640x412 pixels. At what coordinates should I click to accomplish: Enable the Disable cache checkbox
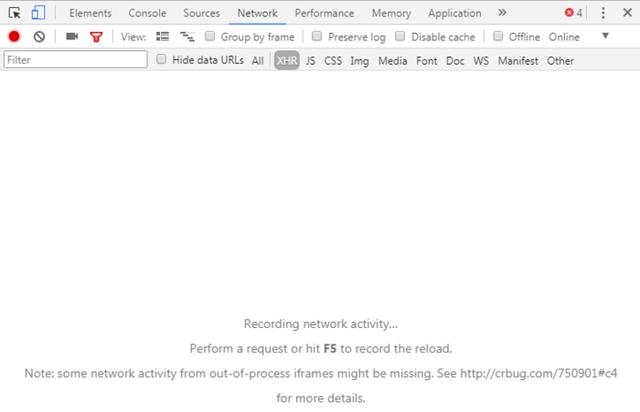[x=400, y=36]
